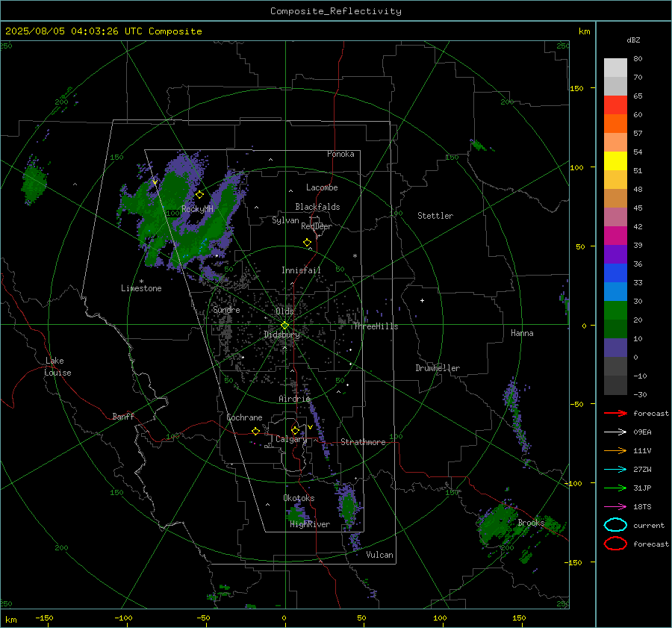This screenshot has height=628, width=672.
Task: Click the '27ZW' legend label
Action: pyautogui.click(x=642, y=470)
